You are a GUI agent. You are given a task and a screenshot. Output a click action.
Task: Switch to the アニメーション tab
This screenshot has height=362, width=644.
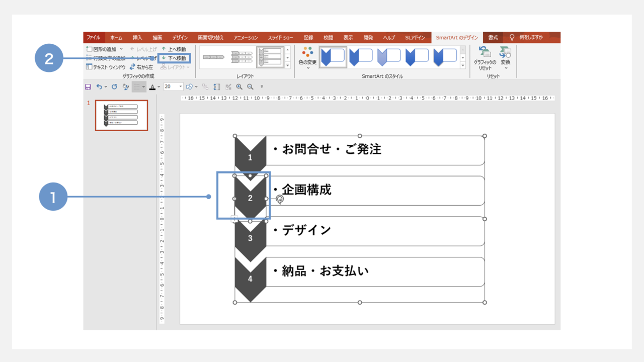(246, 38)
